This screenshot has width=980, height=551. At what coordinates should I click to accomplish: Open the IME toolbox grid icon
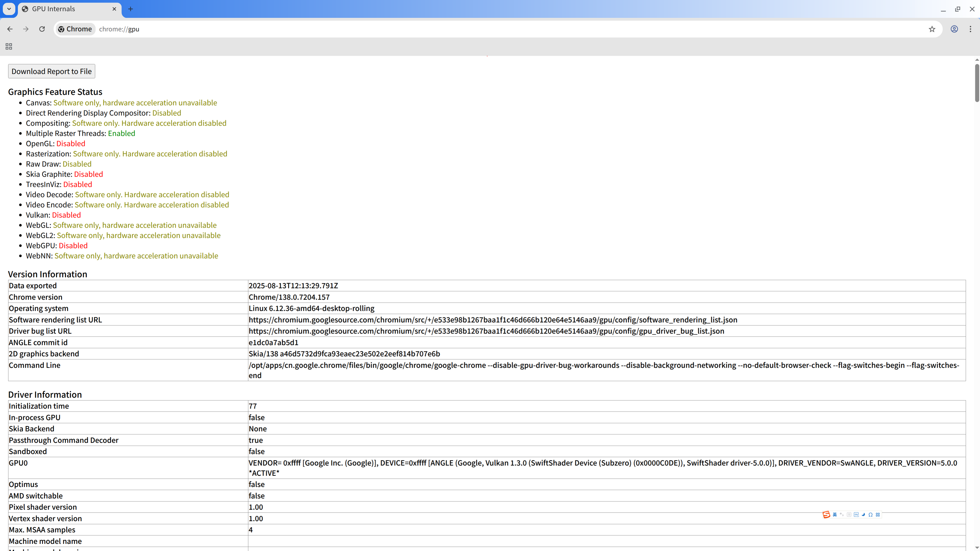coord(878,515)
